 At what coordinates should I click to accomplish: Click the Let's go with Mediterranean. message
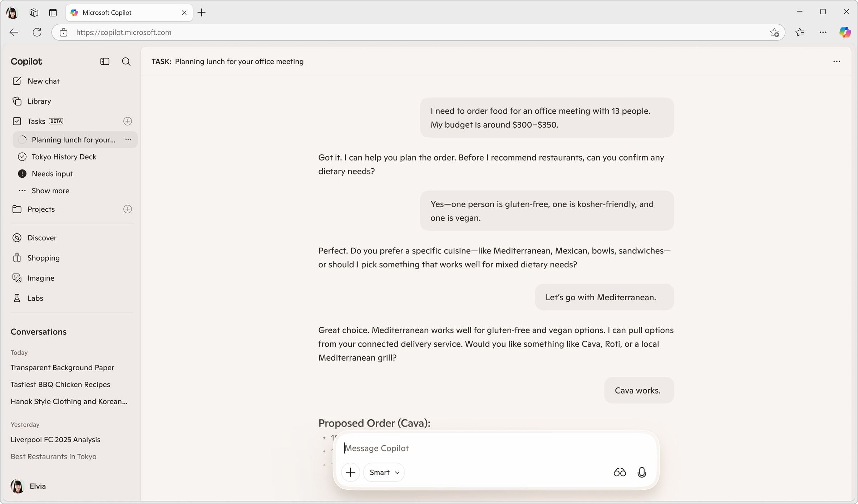pyautogui.click(x=604, y=297)
